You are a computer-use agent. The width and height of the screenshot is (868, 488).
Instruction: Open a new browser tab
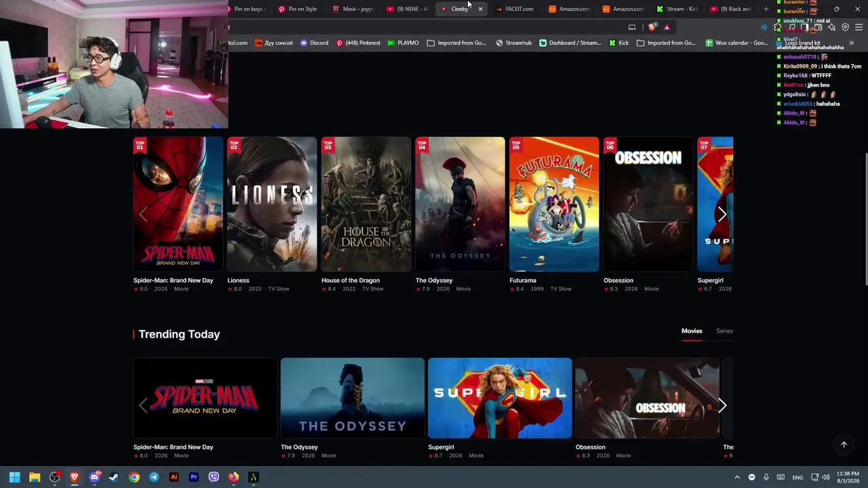pos(766,9)
